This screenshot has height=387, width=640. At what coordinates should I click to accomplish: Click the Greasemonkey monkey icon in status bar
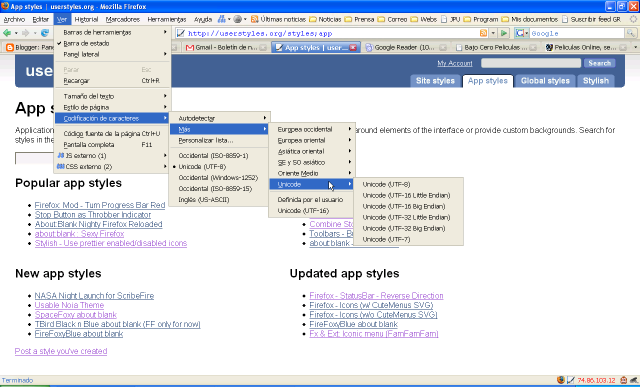click(x=624, y=380)
